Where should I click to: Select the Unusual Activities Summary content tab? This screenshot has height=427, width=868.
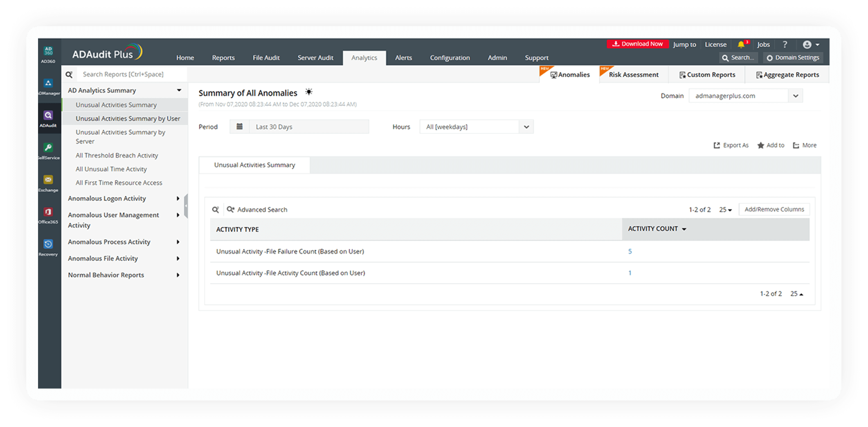(254, 165)
